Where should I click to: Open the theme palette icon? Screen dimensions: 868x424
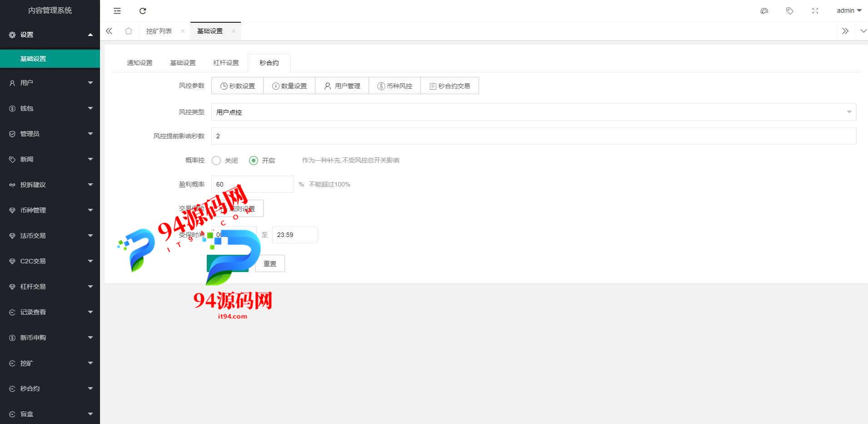[x=764, y=11]
